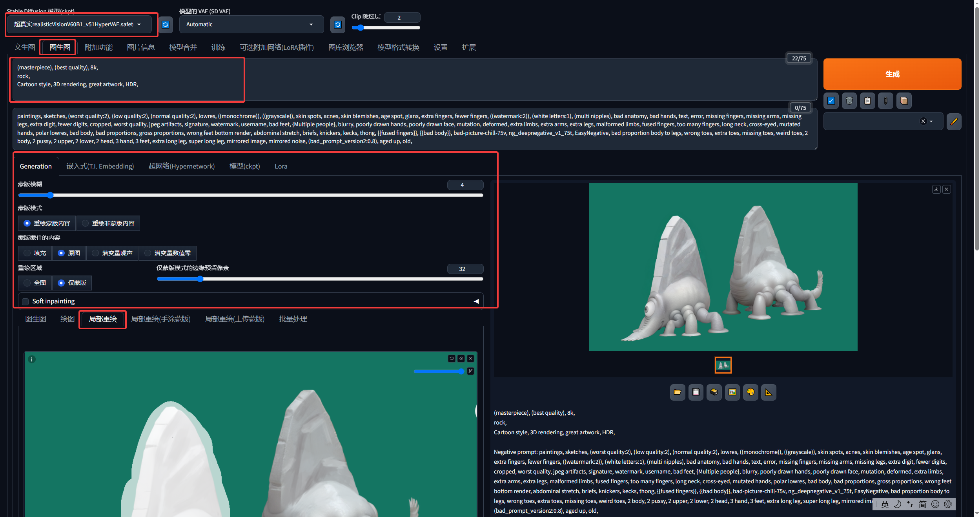
Task: Open the SD VAE Automatic dropdown
Action: click(x=251, y=24)
